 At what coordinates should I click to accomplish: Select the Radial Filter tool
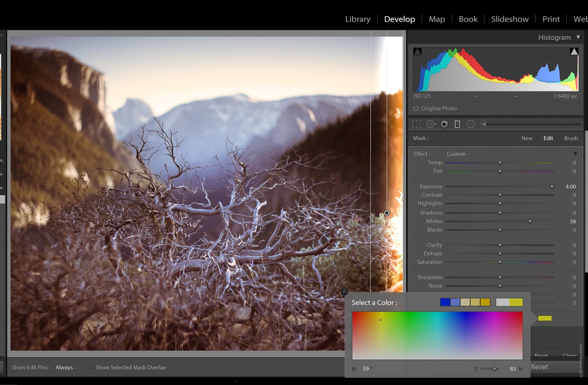pyautogui.click(x=470, y=124)
